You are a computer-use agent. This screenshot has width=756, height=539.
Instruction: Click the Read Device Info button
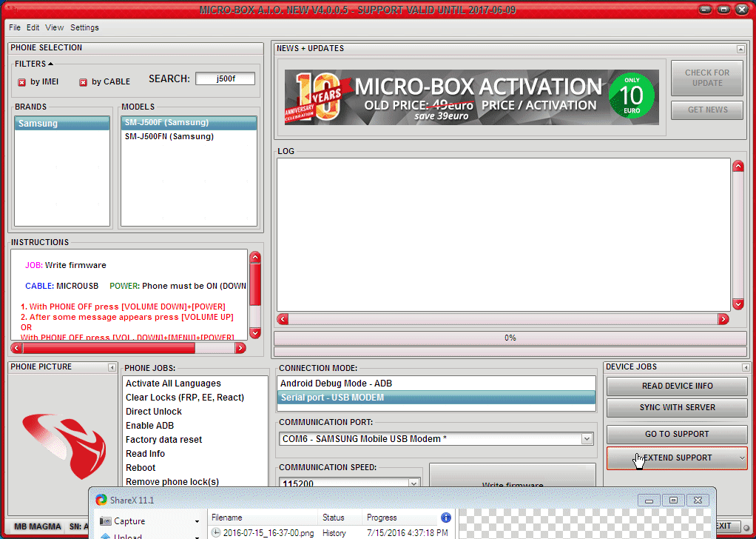coord(677,386)
